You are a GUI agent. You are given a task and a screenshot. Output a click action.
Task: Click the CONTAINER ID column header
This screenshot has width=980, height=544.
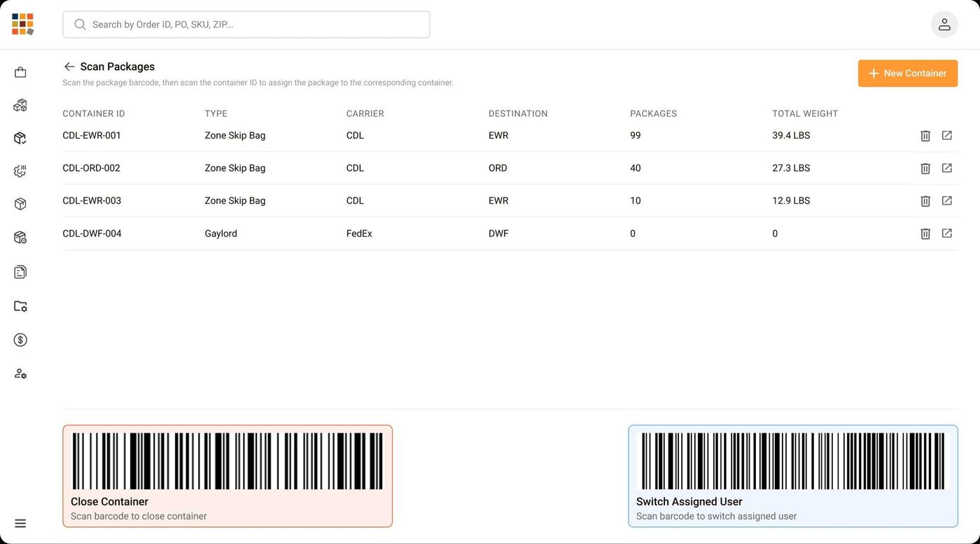coord(94,113)
